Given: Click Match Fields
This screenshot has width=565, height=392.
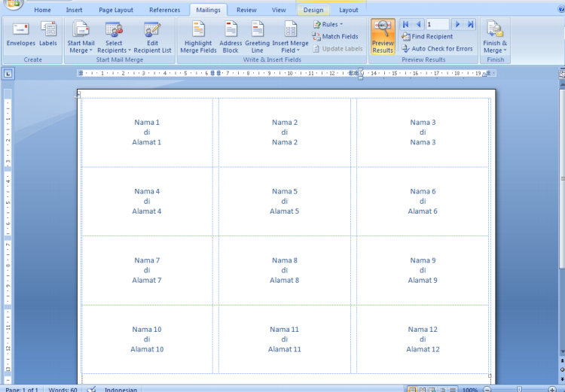Looking at the screenshot, I should [335, 36].
